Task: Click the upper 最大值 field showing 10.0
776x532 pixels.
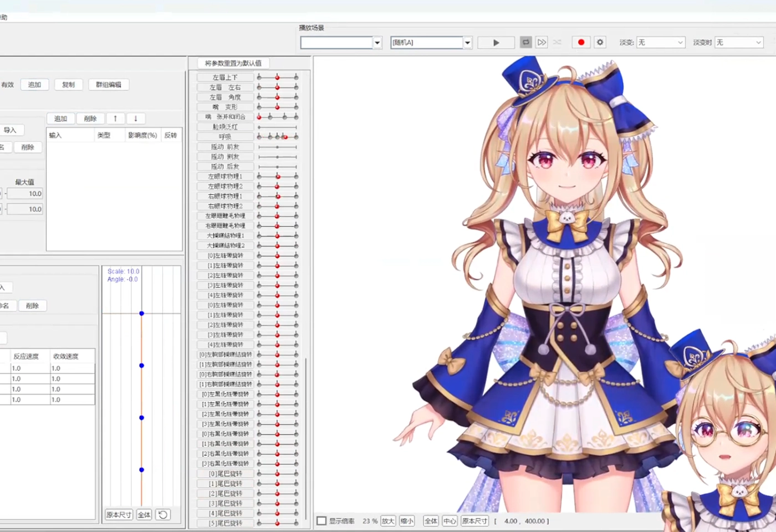Action: [25, 194]
